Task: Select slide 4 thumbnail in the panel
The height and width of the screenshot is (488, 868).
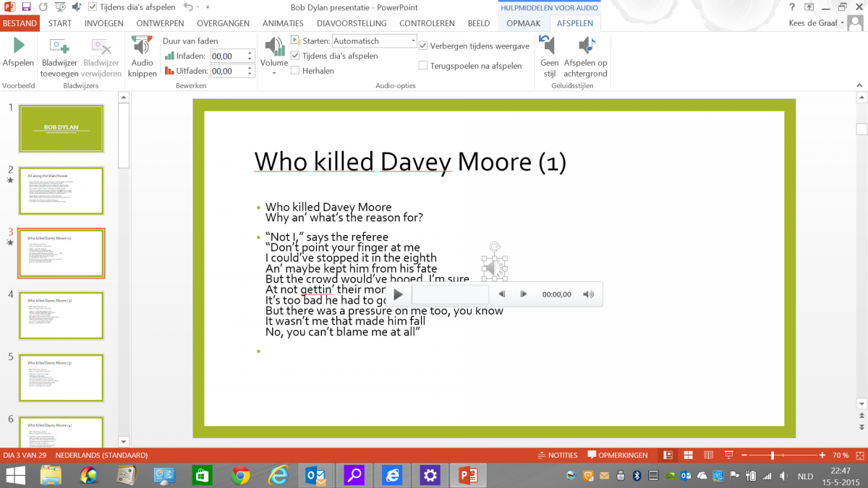Action: [x=61, y=315]
